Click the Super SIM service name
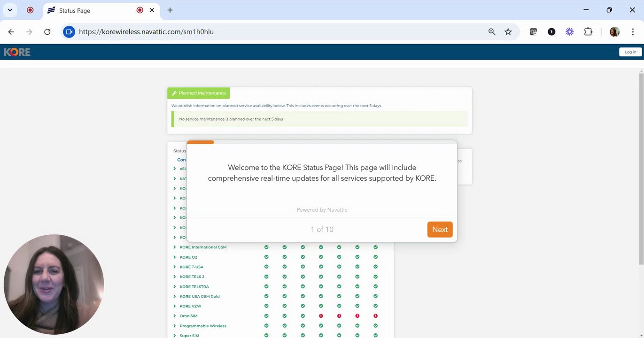This screenshot has width=644, height=338. click(189, 336)
